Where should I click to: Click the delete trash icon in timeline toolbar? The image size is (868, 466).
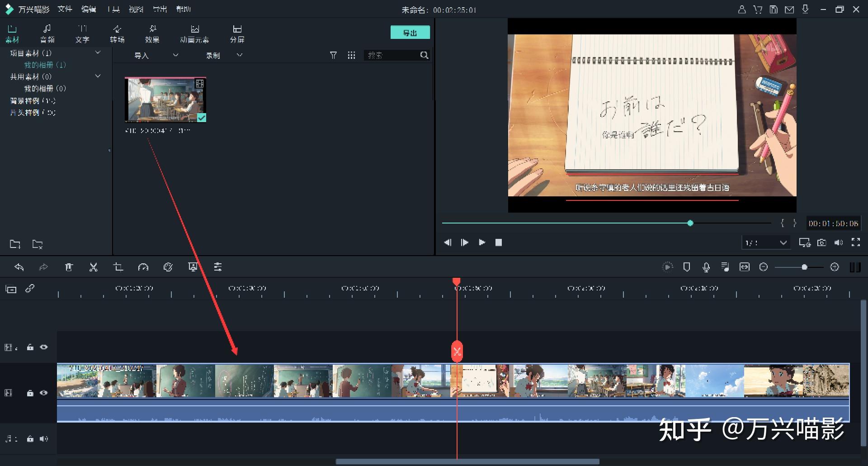[x=69, y=267]
